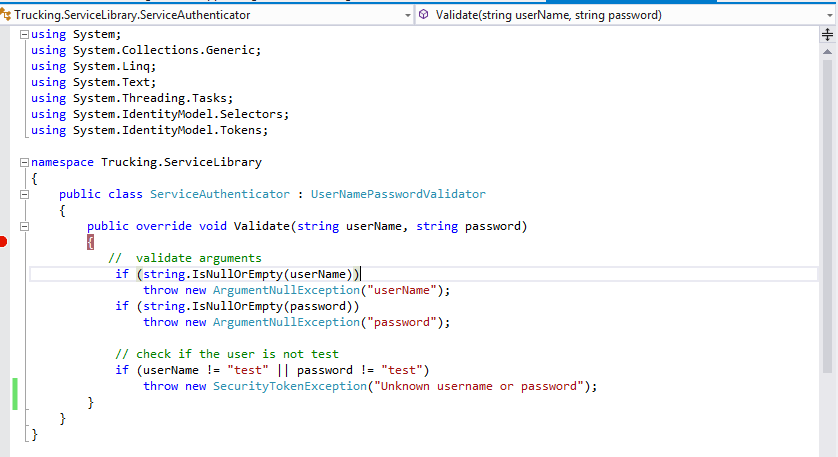Click 'using System.IdentityModel.Selectors;' line

pyautogui.click(x=160, y=114)
